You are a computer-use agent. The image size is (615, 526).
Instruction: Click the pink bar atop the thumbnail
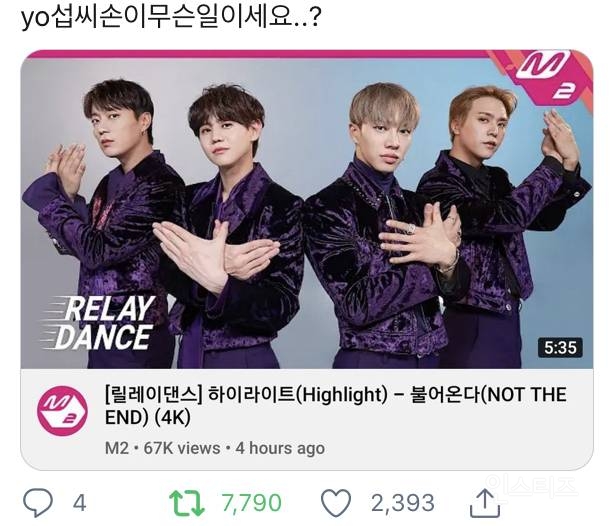pyautogui.click(x=255, y=54)
